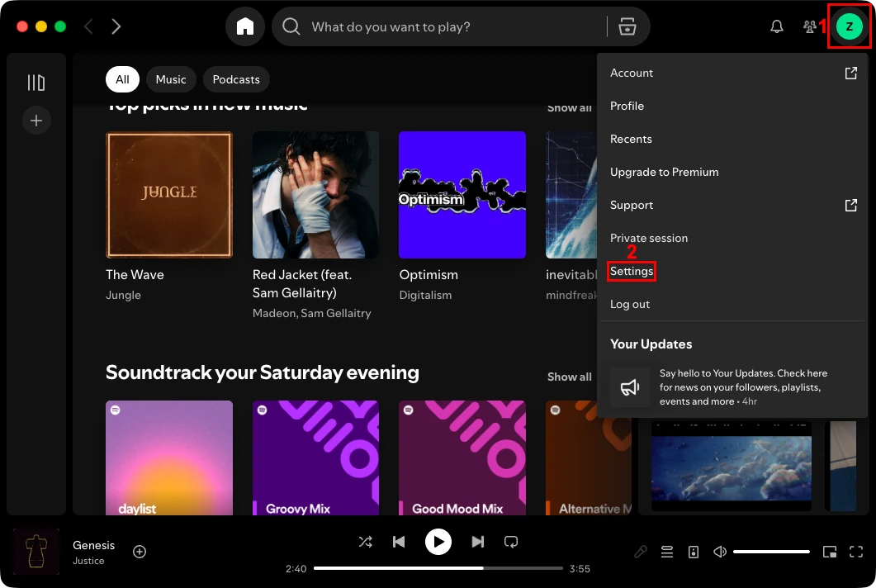
Task: Open the Alternative Mix cover
Action: 589,458
